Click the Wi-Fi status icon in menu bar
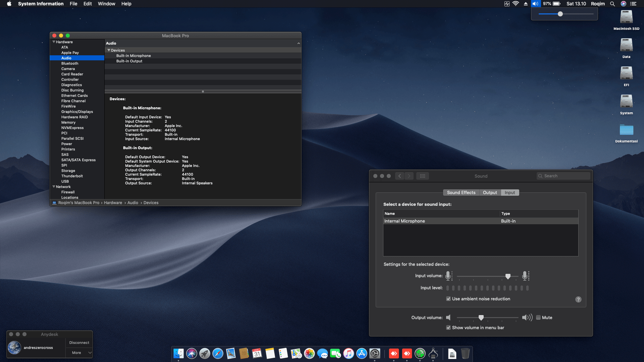 (x=516, y=4)
